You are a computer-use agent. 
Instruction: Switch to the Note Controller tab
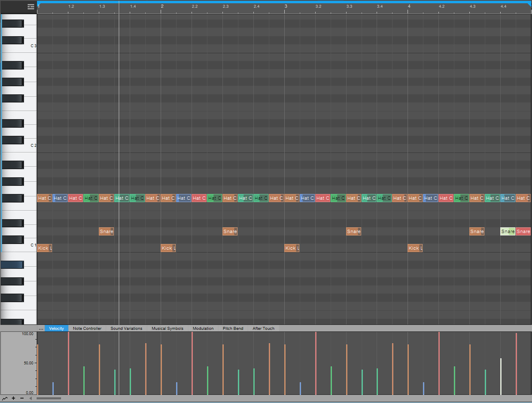[x=87, y=329]
